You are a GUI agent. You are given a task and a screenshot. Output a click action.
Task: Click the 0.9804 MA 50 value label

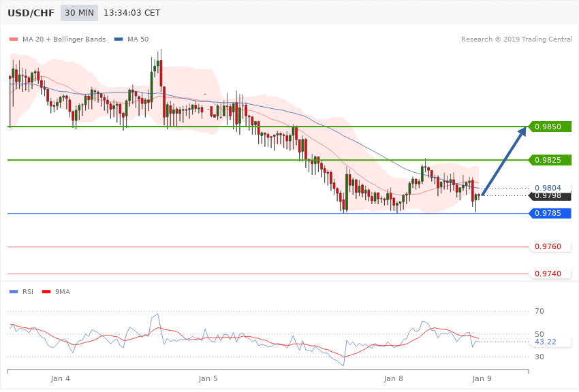pyautogui.click(x=548, y=188)
